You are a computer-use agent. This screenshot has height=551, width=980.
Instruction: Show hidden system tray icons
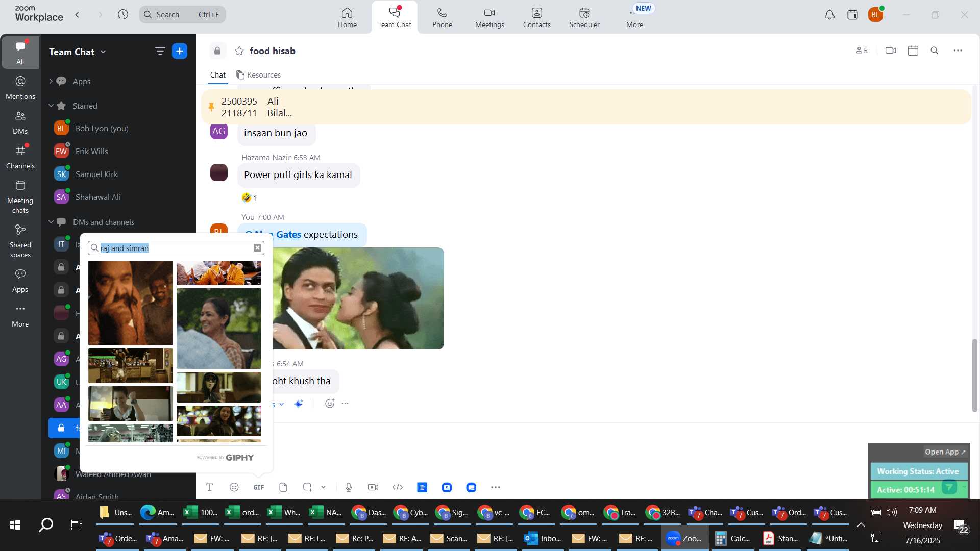point(861,525)
